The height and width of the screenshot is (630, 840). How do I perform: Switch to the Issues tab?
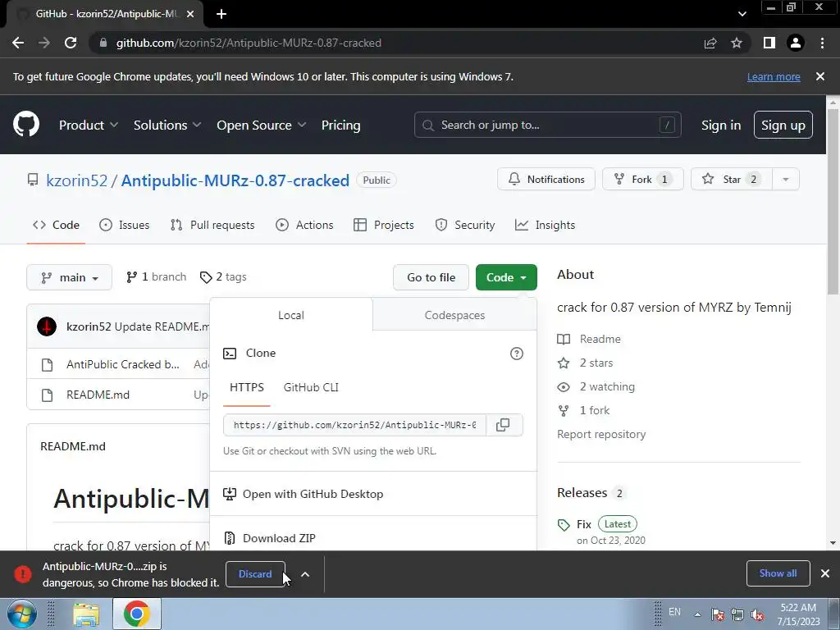point(125,225)
